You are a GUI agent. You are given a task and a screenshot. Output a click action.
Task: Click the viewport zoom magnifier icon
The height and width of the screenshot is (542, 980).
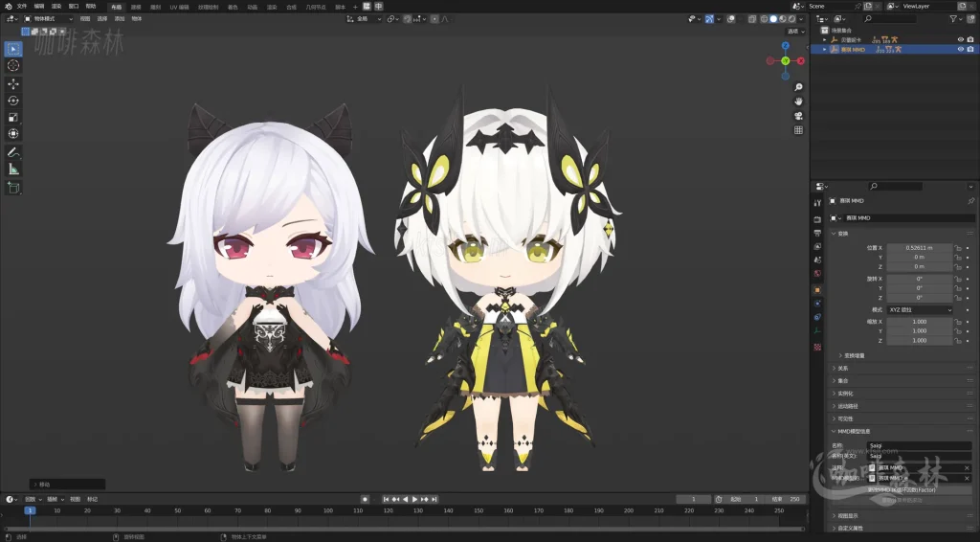[x=798, y=87]
